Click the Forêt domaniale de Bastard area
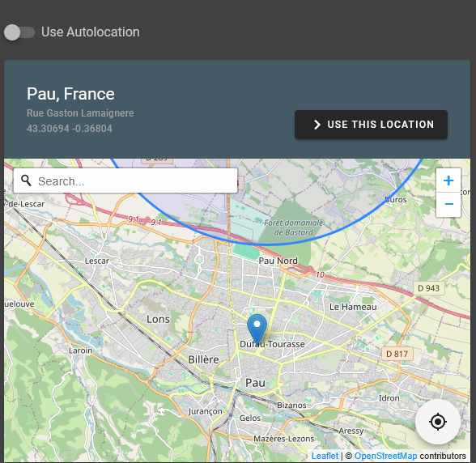This screenshot has height=463, width=476. click(293, 227)
